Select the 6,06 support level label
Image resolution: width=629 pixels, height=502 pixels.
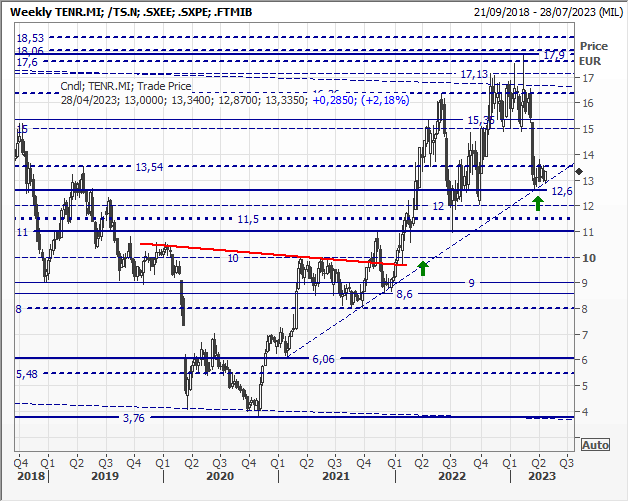322,359
